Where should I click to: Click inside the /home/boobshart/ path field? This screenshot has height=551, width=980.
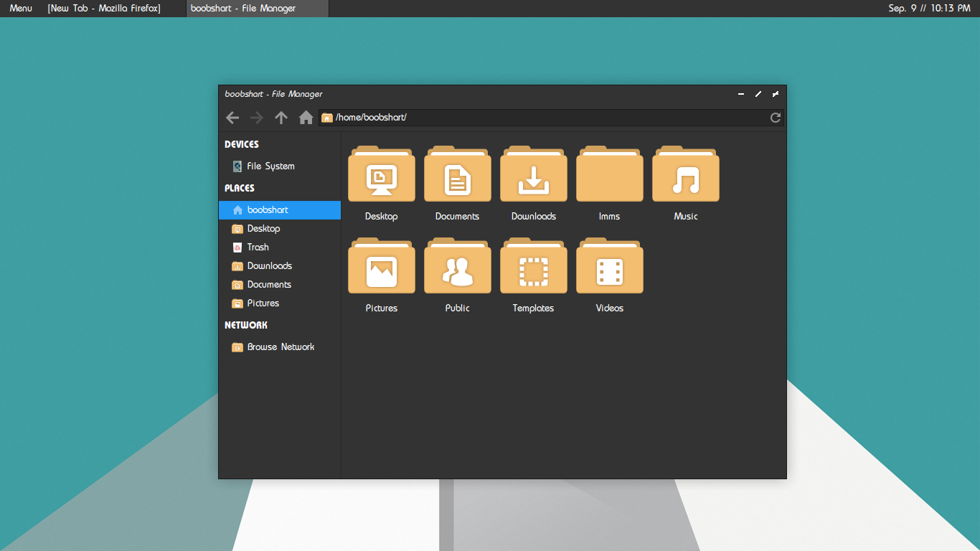[x=430, y=117]
